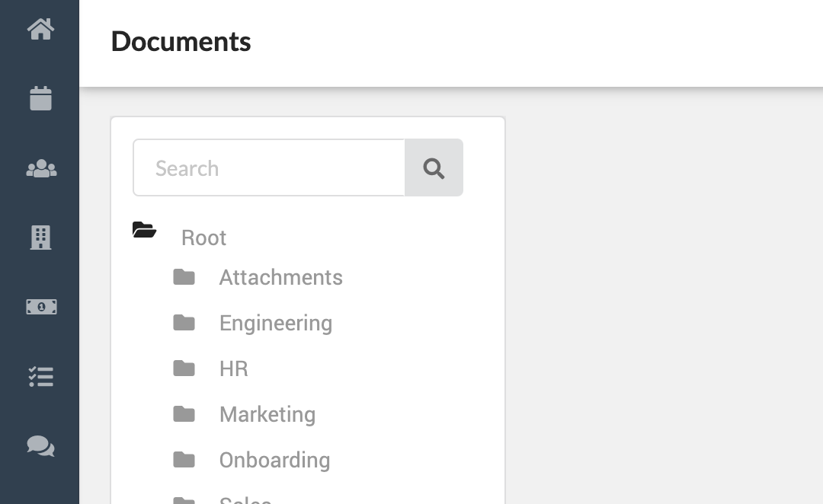The width and height of the screenshot is (823, 504).
Task: Select the Onboarding folder
Action: 274,460
